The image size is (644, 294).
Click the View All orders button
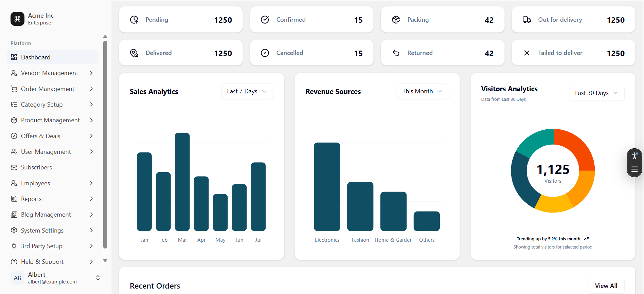(606, 286)
